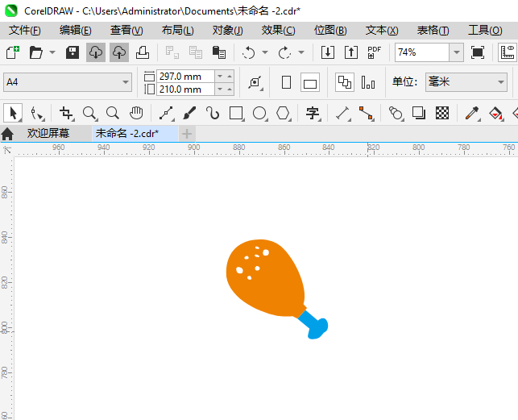Open the zoom level dropdown arrow
This screenshot has width=518, height=420.
click(457, 52)
